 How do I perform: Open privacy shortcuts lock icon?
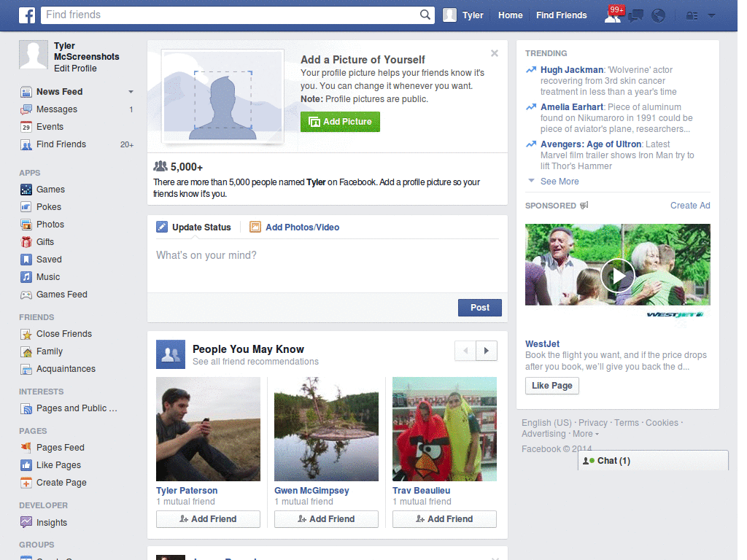pos(692,16)
